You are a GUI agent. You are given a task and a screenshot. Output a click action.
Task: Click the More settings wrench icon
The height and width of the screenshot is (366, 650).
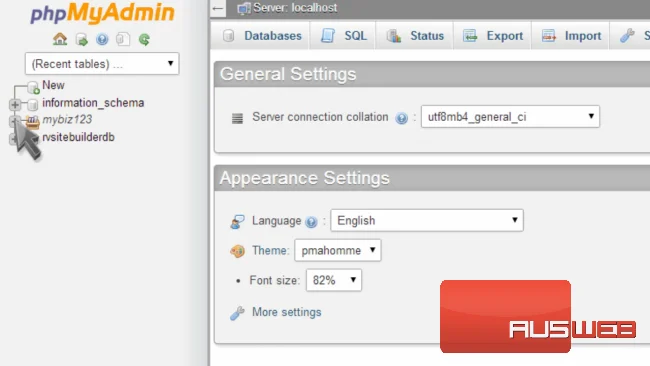(238, 313)
